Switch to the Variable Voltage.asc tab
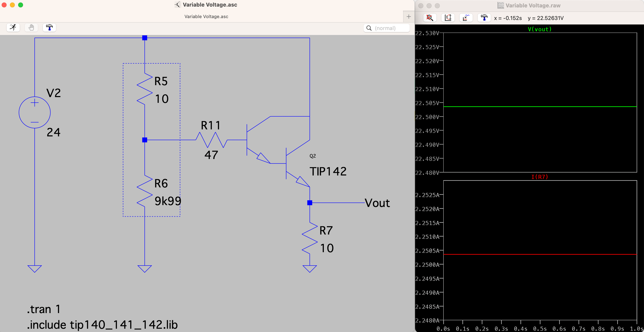644x332 pixels. 206,16
